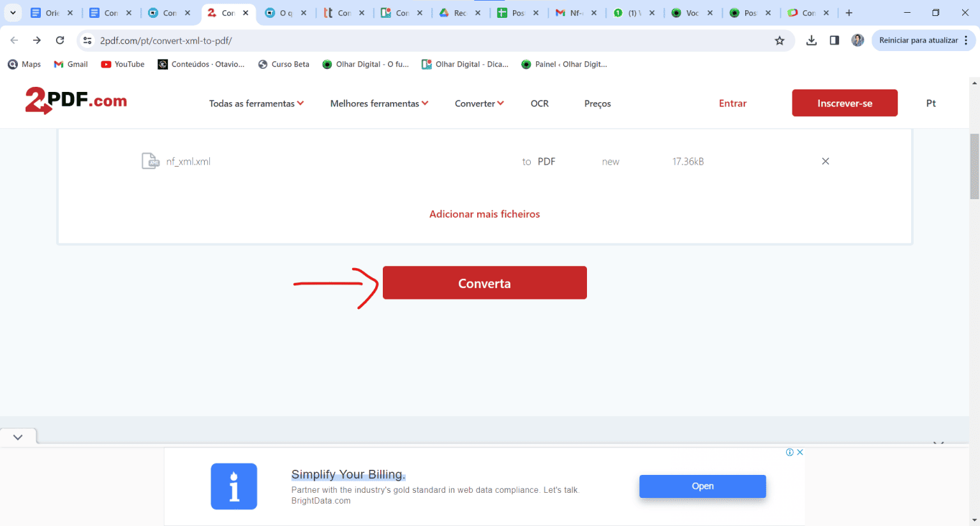Open the browser side panel icon
This screenshot has width=980, height=526.
pyautogui.click(x=834, y=40)
